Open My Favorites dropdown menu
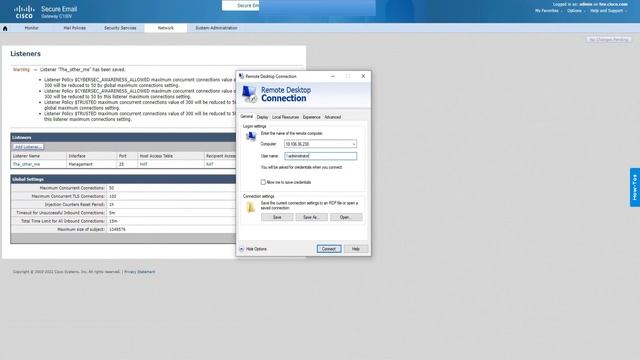This screenshot has width=640, height=360. pos(548,11)
